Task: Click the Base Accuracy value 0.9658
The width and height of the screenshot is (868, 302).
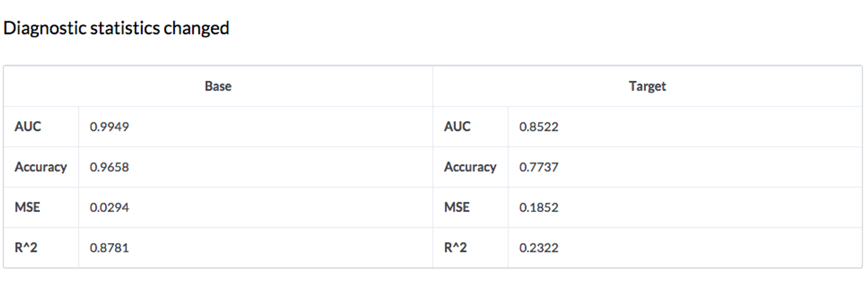Action: (109, 167)
